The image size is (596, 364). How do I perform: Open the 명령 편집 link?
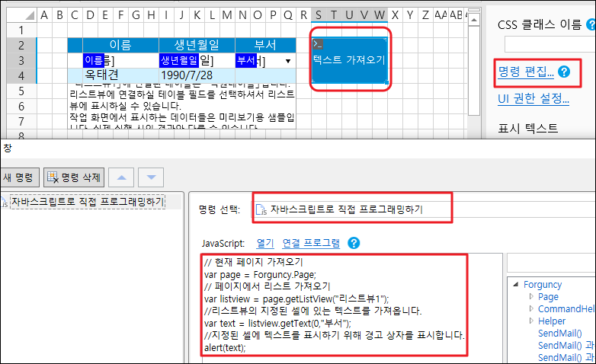click(x=525, y=72)
